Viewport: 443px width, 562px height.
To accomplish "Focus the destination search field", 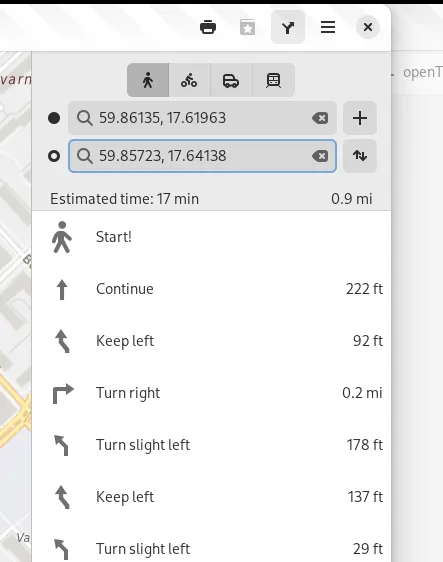I will 202,156.
